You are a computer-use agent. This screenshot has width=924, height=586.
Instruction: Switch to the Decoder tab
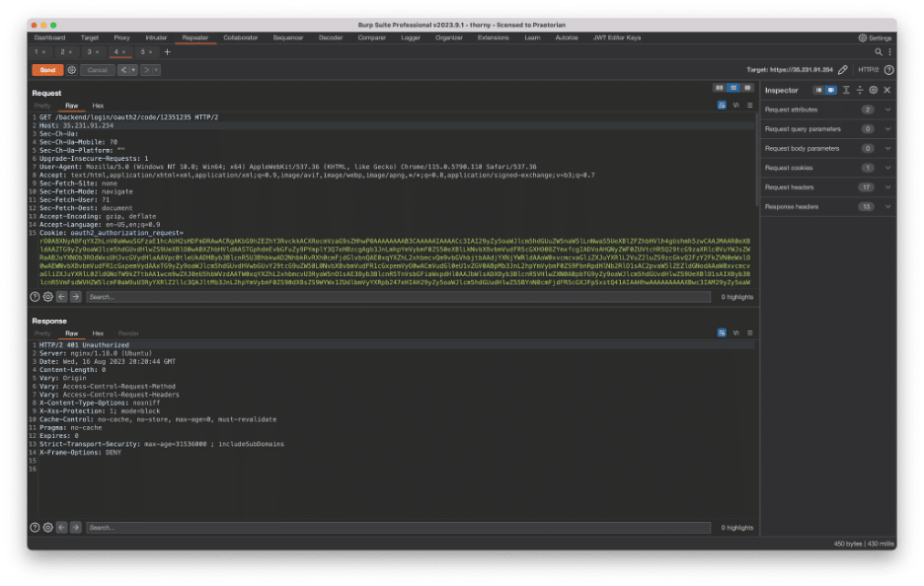[x=331, y=37]
